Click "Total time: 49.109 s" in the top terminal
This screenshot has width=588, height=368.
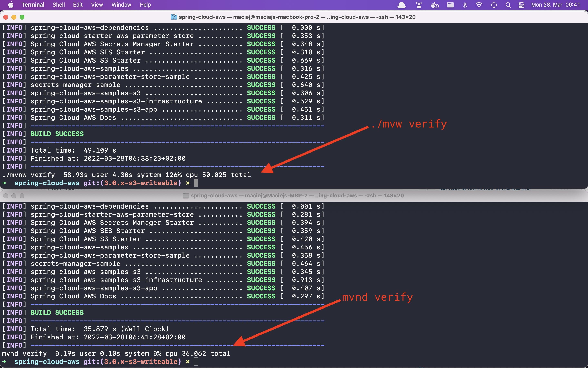[x=73, y=150]
